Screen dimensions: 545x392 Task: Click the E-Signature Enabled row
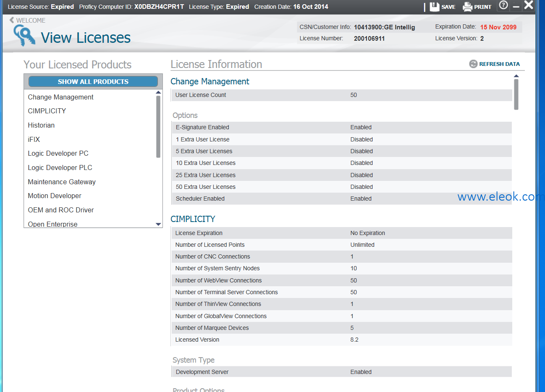tap(341, 128)
